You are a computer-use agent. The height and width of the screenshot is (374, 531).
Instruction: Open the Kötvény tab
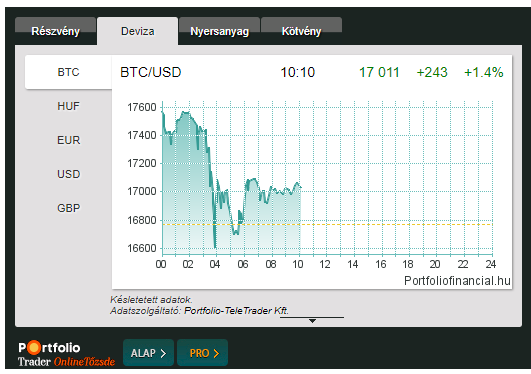coord(301,31)
